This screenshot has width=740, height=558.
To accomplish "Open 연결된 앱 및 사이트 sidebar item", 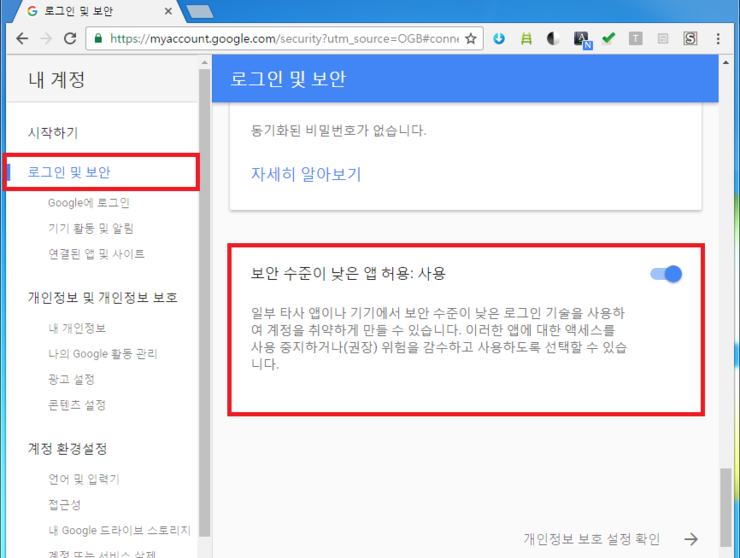I will point(96,254).
